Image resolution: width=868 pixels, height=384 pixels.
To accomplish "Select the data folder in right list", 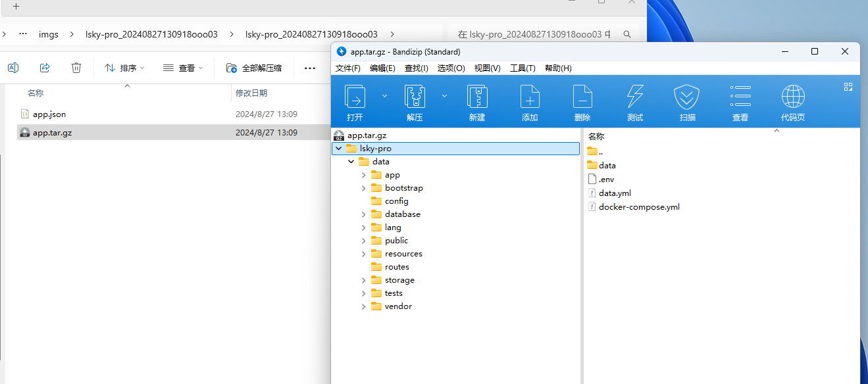I will coord(601,165).
